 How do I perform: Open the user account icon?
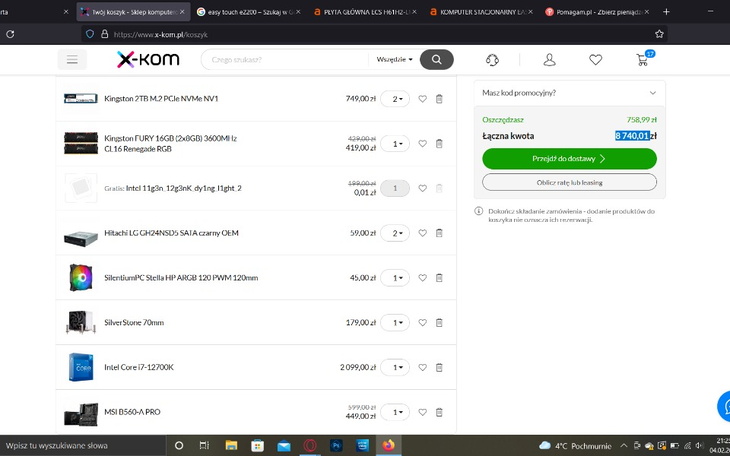tap(549, 60)
